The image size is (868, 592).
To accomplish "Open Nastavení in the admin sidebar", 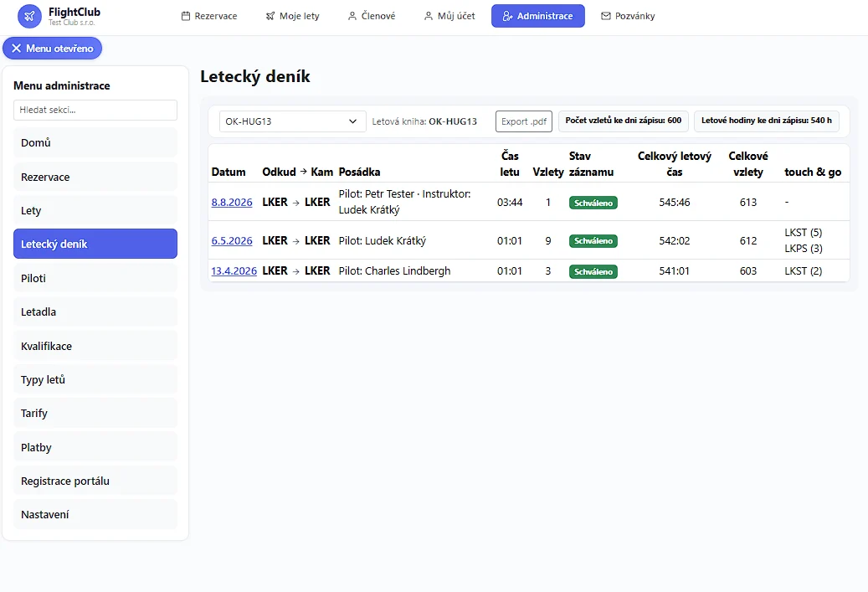I will tap(95, 514).
